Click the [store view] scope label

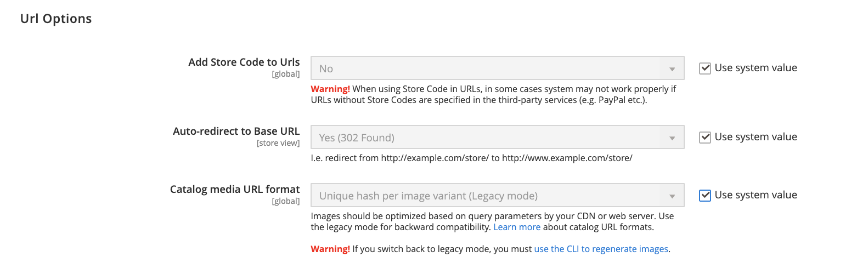tap(278, 143)
